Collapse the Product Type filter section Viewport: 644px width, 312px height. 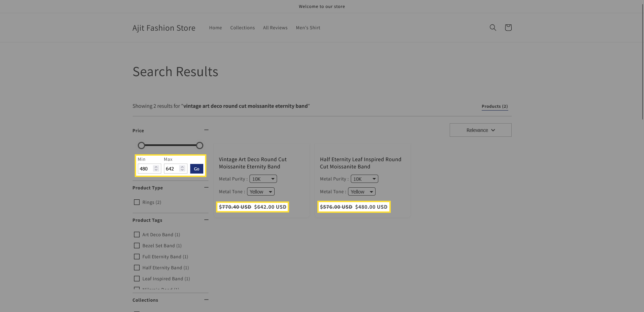[206, 187]
